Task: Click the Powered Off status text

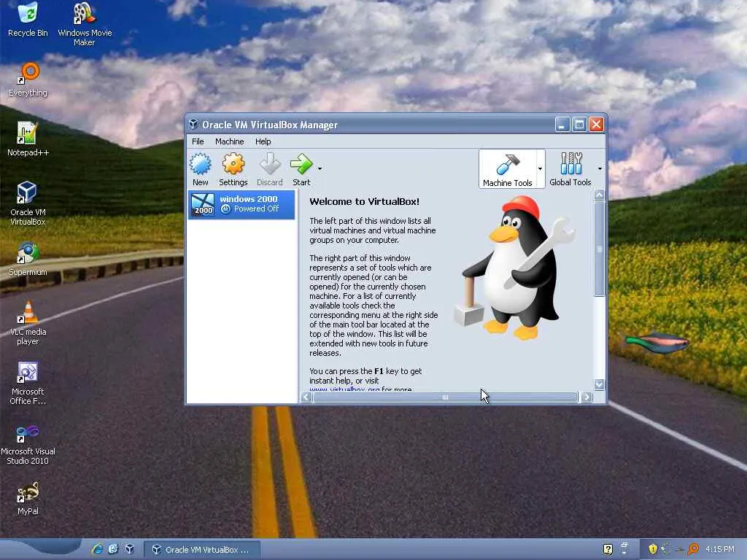Action: 256,209
